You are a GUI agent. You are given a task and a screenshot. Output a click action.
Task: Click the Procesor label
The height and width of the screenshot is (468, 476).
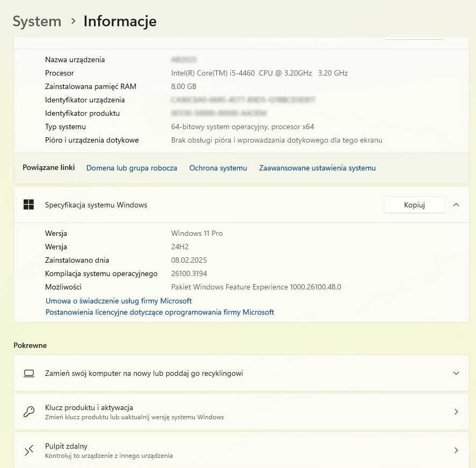pos(59,73)
